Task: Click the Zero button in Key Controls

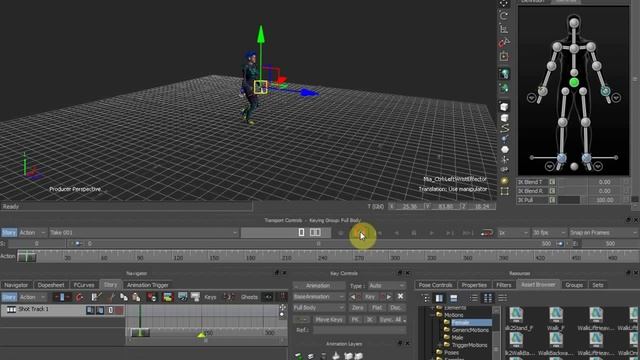Action: click(x=358, y=308)
